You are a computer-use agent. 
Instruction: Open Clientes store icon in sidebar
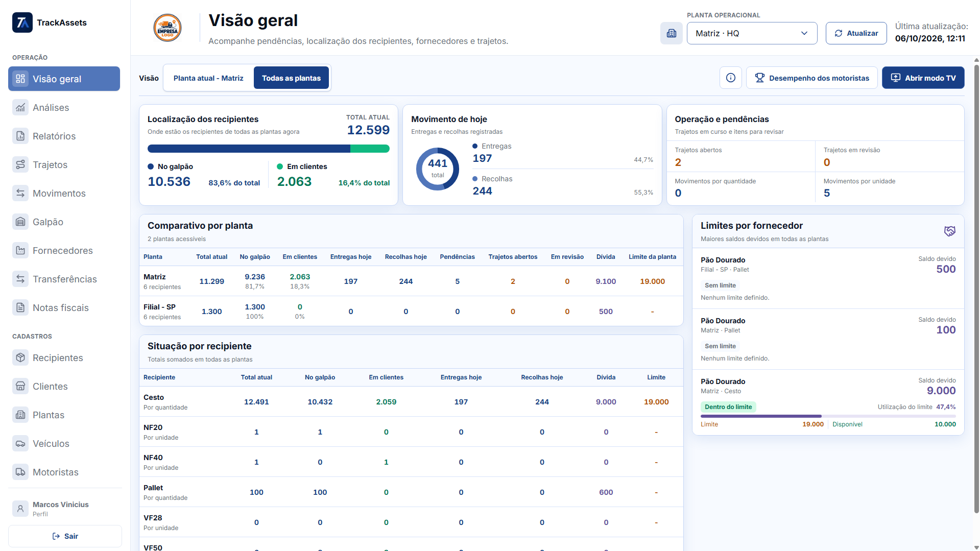[20, 386]
